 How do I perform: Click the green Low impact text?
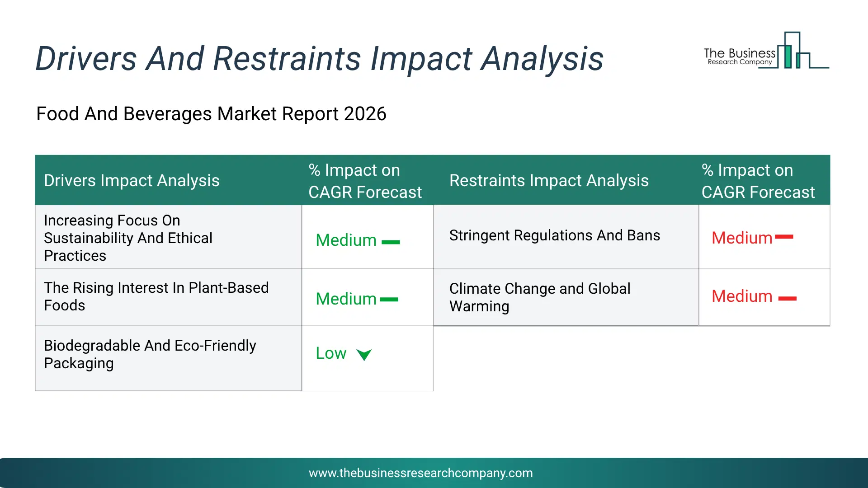(331, 353)
